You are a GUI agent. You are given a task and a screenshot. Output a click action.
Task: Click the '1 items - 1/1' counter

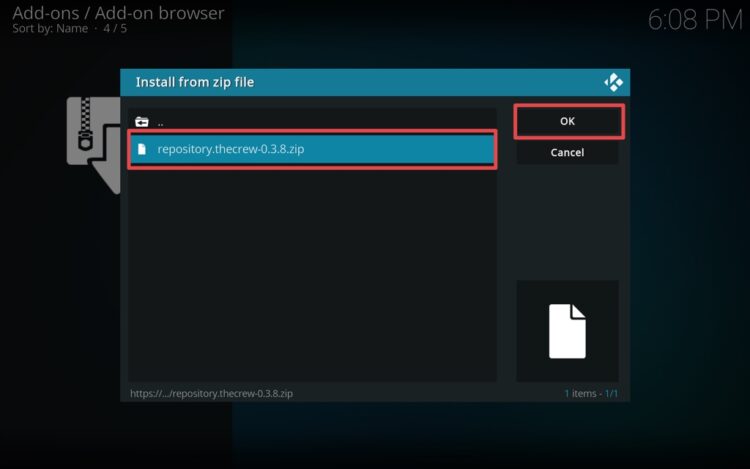(591, 393)
